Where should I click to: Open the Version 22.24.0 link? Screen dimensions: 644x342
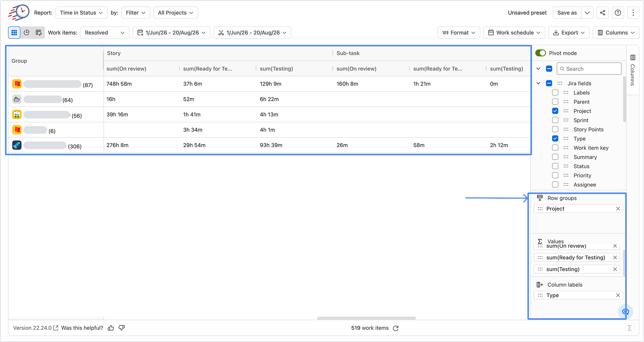[36, 328]
